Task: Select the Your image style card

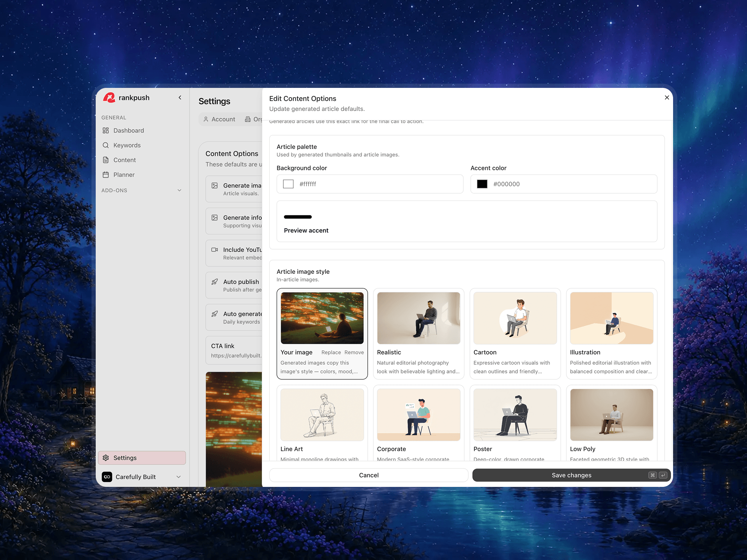Action: [x=322, y=333]
